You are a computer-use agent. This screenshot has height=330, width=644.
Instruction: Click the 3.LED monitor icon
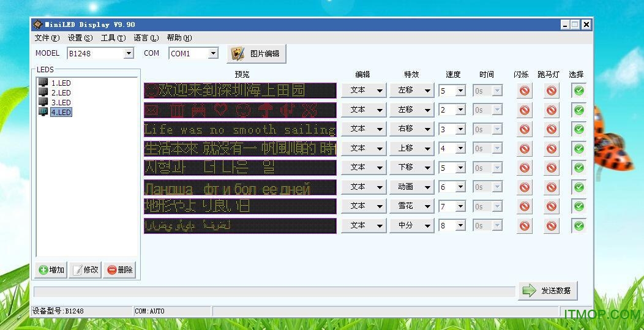click(43, 101)
